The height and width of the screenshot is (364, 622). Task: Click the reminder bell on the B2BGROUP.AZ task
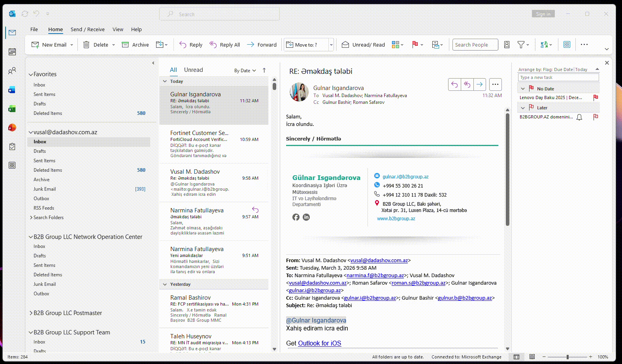tap(579, 117)
